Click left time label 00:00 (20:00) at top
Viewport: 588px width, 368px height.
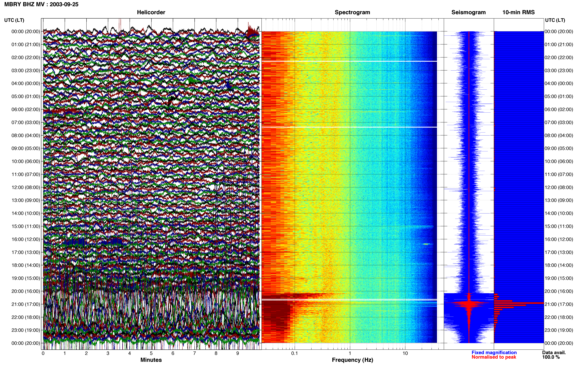tap(26, 31)
